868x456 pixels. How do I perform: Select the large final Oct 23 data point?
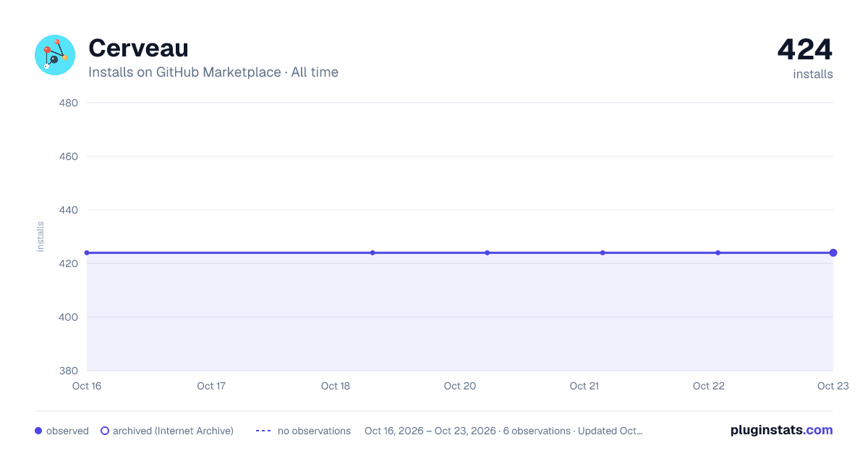[833, 253]
